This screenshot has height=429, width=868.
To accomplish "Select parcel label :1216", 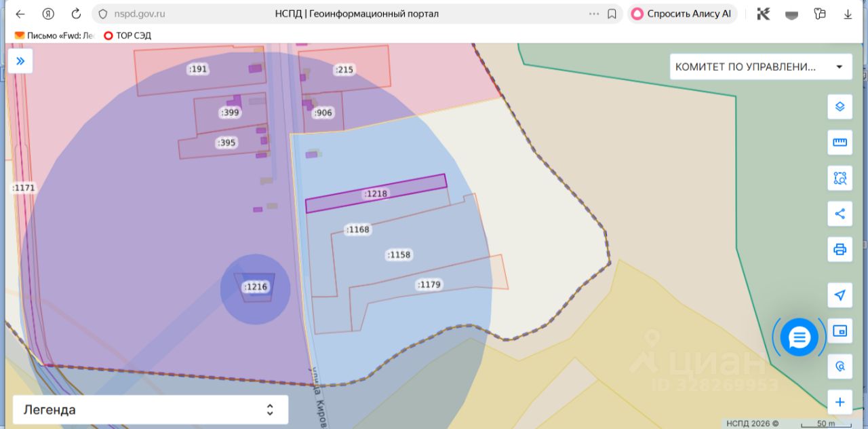I will click(256, 287).
